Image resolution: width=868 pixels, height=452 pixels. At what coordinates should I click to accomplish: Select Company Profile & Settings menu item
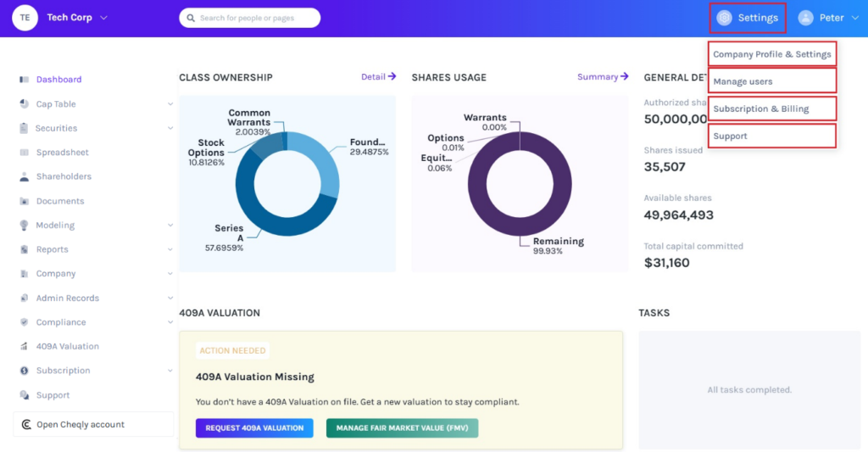(771, 54)
